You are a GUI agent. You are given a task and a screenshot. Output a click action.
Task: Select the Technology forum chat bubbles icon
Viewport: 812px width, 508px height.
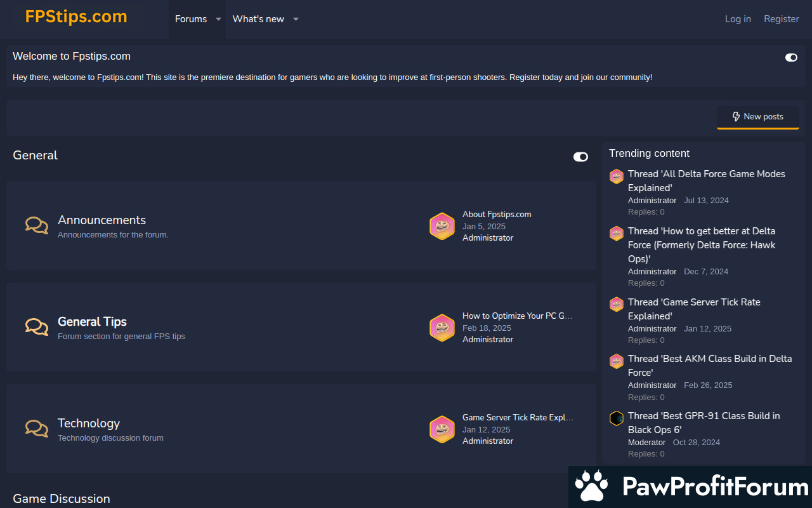coord(37,429)
